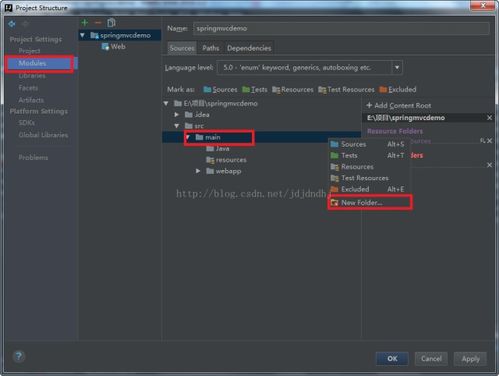This screenshot has height=376, width=499.
Task: Choose Resources in the context menu
Action: [369, 167]
